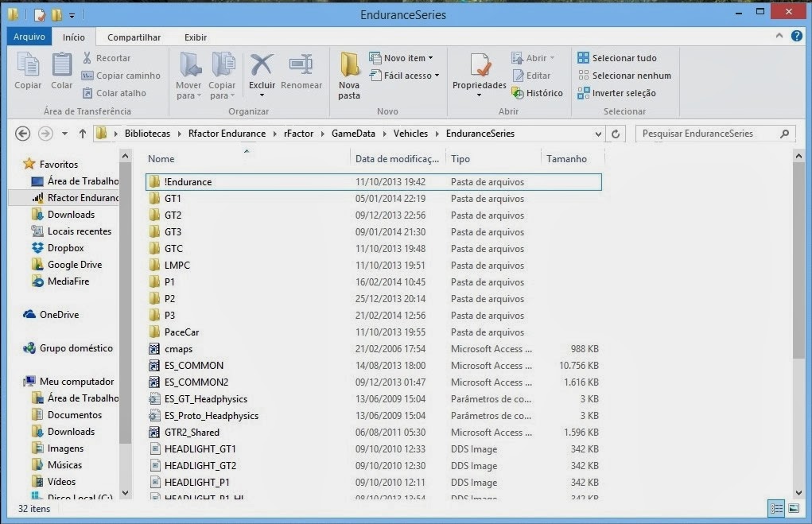The height and width of the screenshot is (524, 812).
Task: Go up one folder level arrow
Action: (x=83, y=134)
